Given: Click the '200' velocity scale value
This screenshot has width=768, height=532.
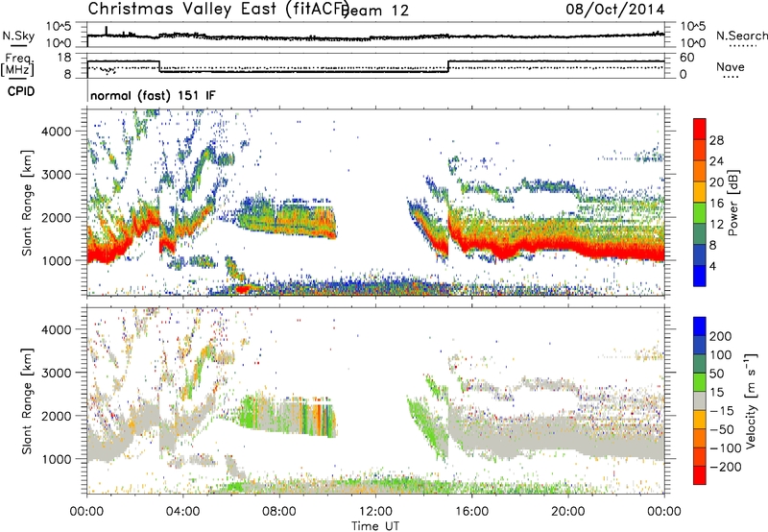Looking at the screenshot, I should pos(721,336).
